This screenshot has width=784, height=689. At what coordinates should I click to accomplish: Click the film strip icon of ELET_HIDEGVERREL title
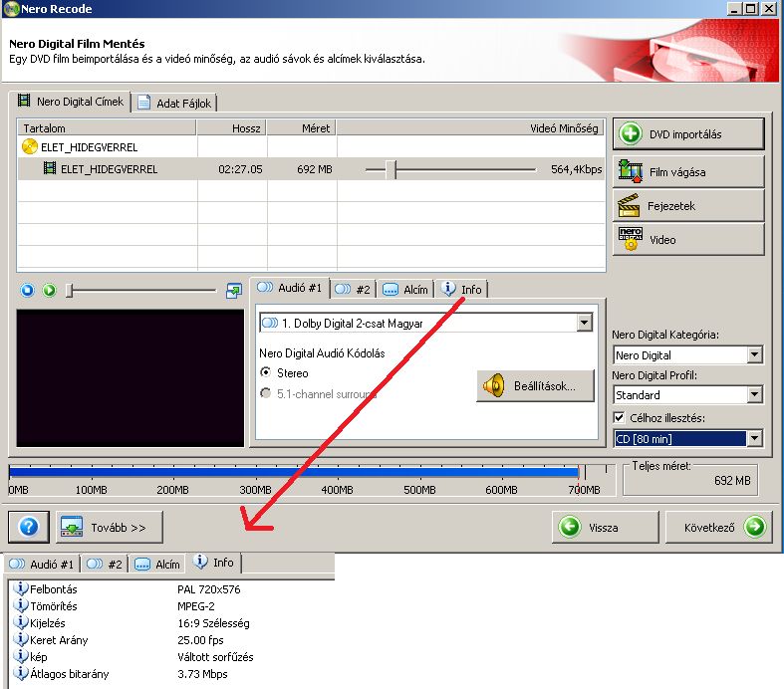50,168
